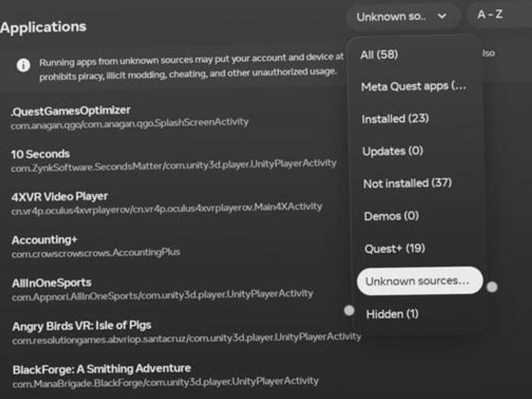532x399 pixels.
Task: Expand the Unknown sources filter dropdown chevron
Action: (x=442, y=16)
